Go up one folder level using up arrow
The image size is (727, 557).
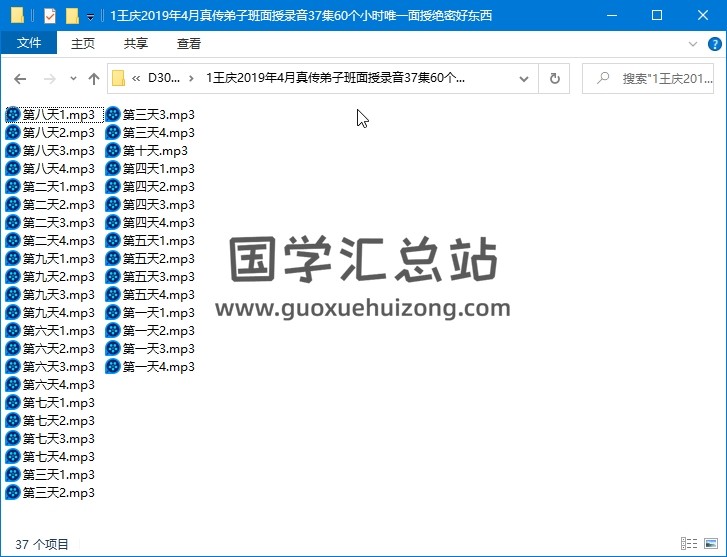coord(94,78)
